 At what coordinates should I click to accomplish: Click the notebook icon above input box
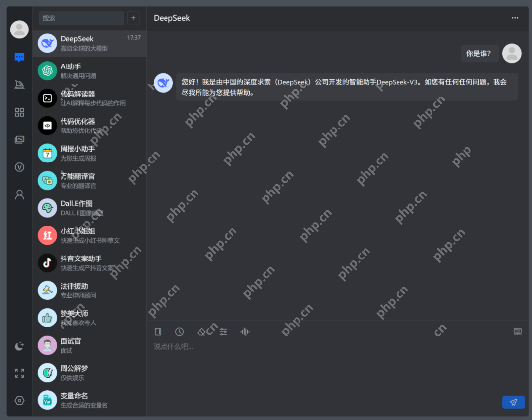[158, 332]
